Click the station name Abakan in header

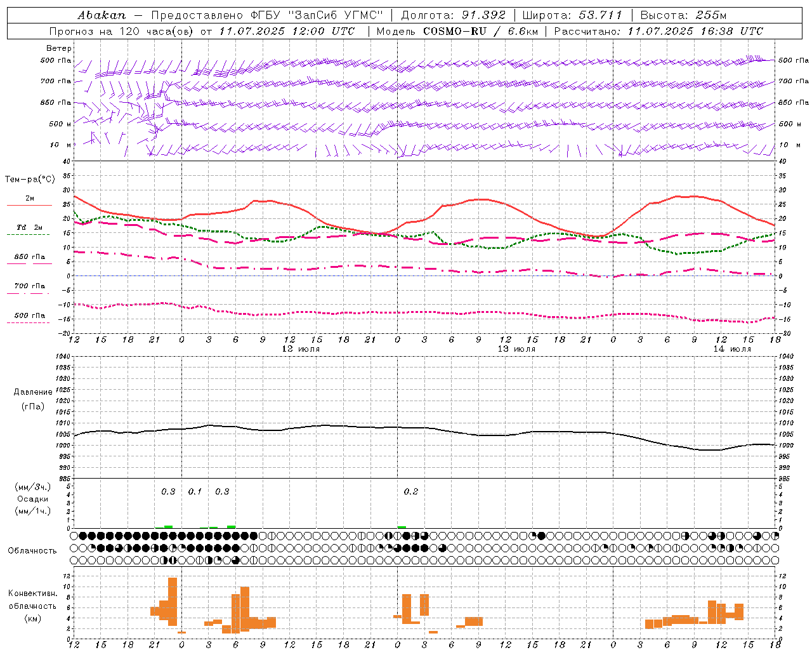point(101,15)
